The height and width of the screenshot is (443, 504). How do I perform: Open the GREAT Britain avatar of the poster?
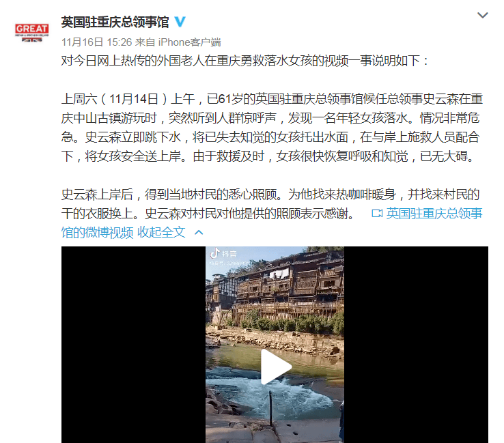coord(32,33)
